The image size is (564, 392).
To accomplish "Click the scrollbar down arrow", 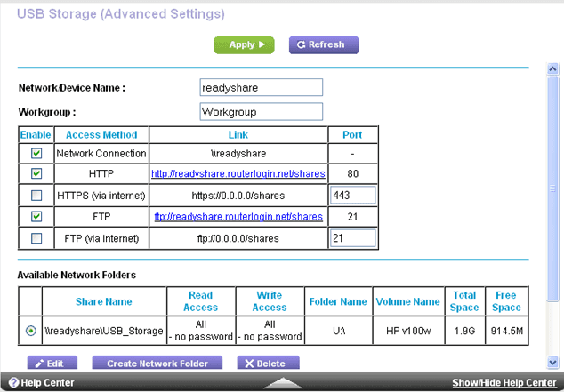I will pyautogui.click(x=553, y=363).
